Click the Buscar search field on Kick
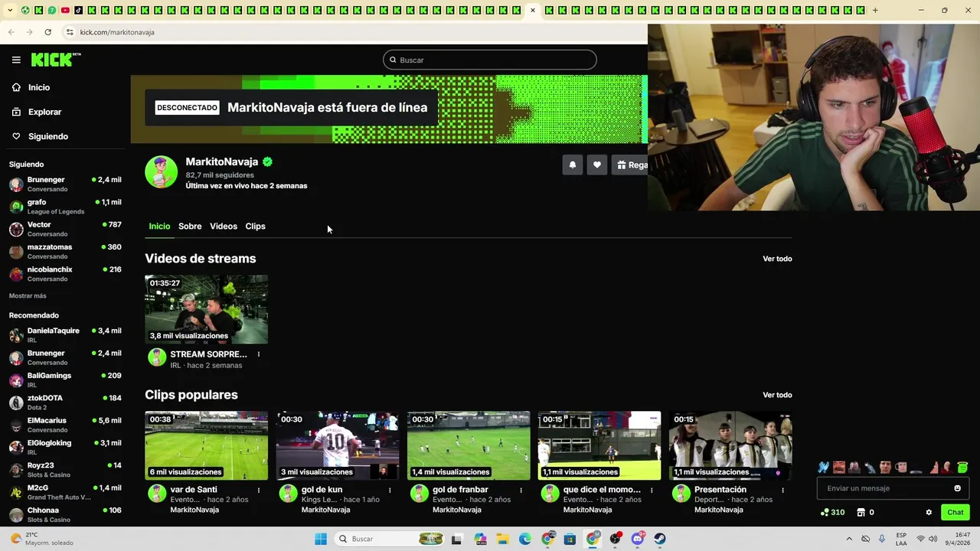The image size is (980, 551). coord(490,60)
